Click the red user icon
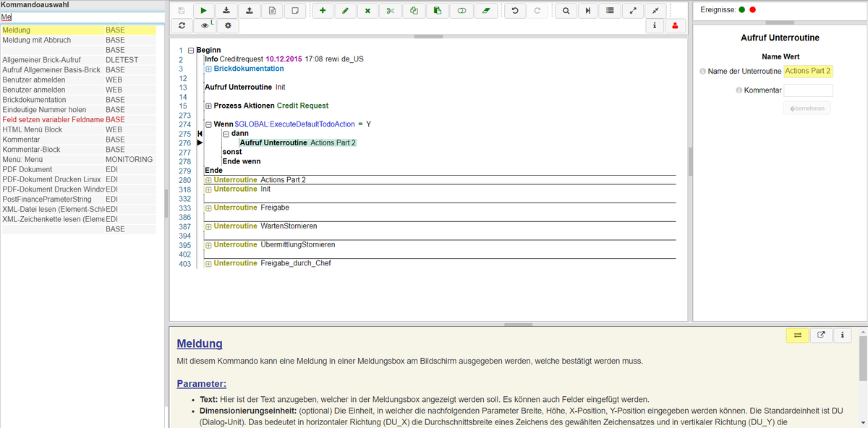Viewport: 868px width, 428px height. [x=676, y=26]
